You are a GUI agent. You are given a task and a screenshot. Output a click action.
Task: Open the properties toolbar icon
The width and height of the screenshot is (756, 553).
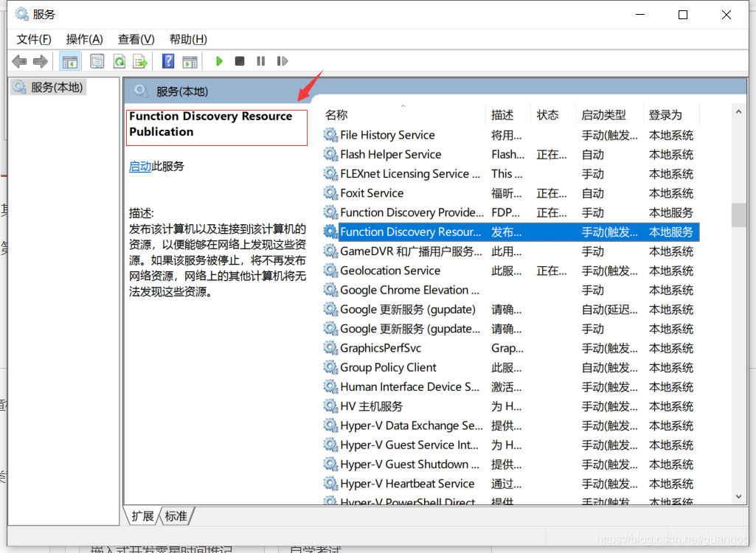click(x=97, y=61)
